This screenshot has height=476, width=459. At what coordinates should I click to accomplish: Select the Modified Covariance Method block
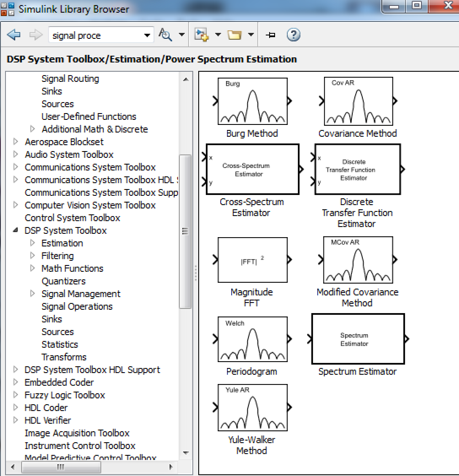[358, 260]
